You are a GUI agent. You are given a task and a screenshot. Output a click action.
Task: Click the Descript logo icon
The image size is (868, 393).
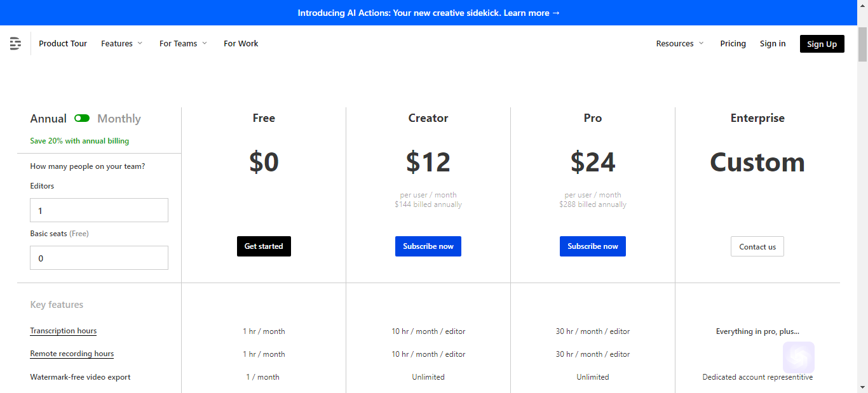click(x=15, y=43)
